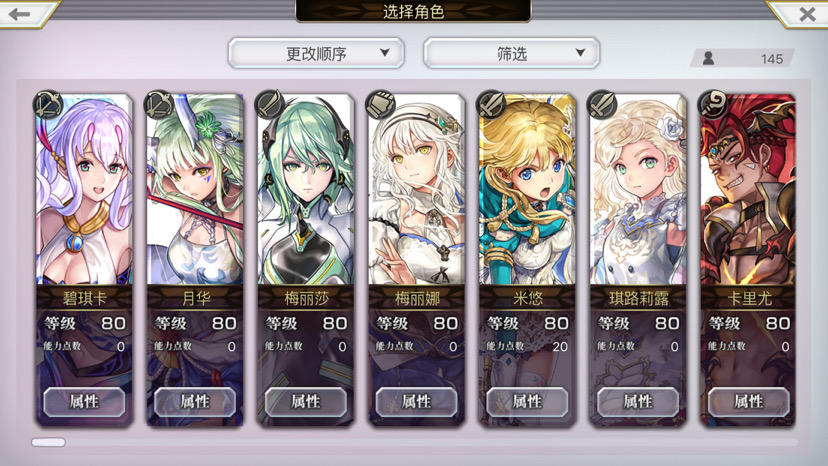Click the bow weapon icon on 碧琪卡 card

coord(49,104)
